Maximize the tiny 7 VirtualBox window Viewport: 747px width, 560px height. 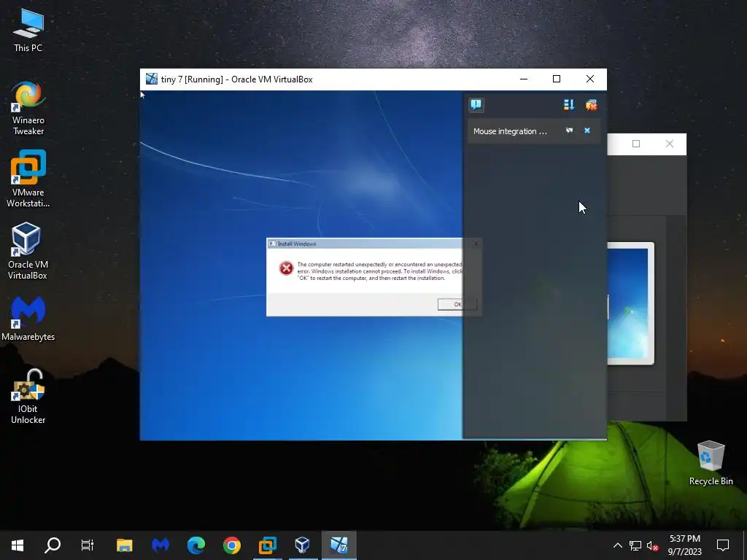tap(557, 79)
